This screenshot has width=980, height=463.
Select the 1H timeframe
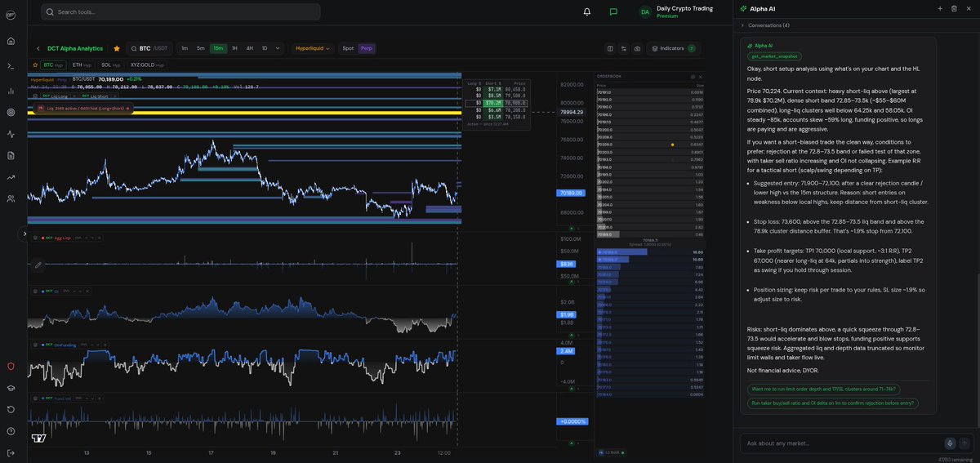(x=234, y=48)
